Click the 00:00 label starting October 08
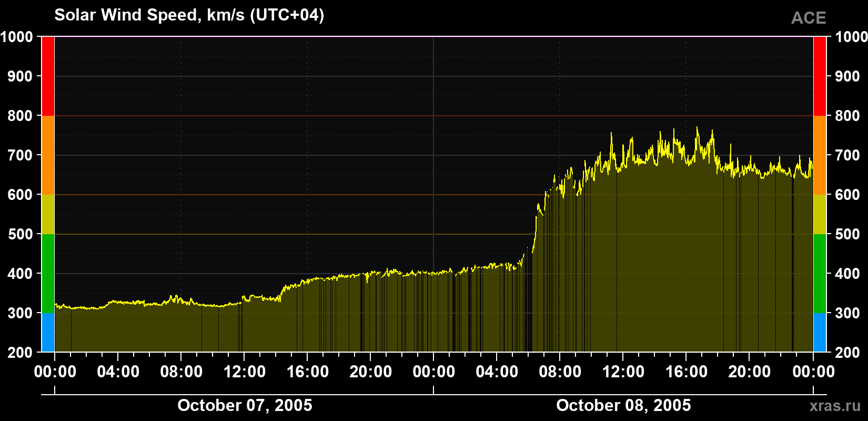Viewport: 868px width, 421px height. (x=434, y=372)
